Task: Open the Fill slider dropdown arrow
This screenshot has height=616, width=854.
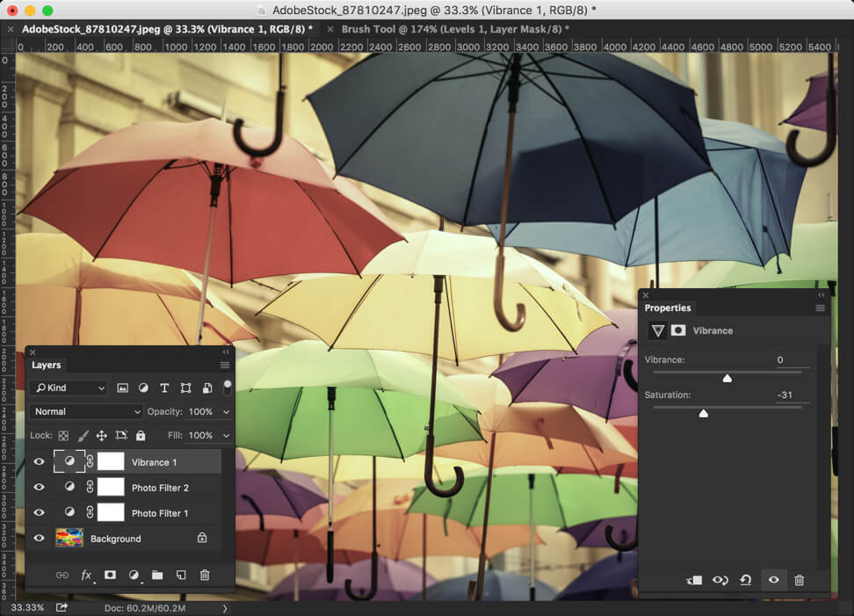Action: pos(226,436)
